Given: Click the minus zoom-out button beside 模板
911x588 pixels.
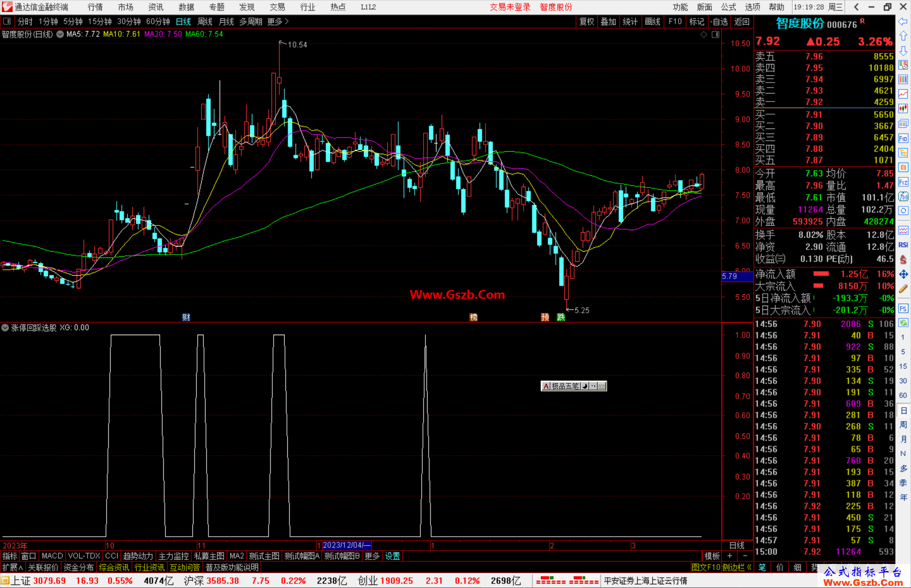Looking at the screenshot, I should [745, 556].
